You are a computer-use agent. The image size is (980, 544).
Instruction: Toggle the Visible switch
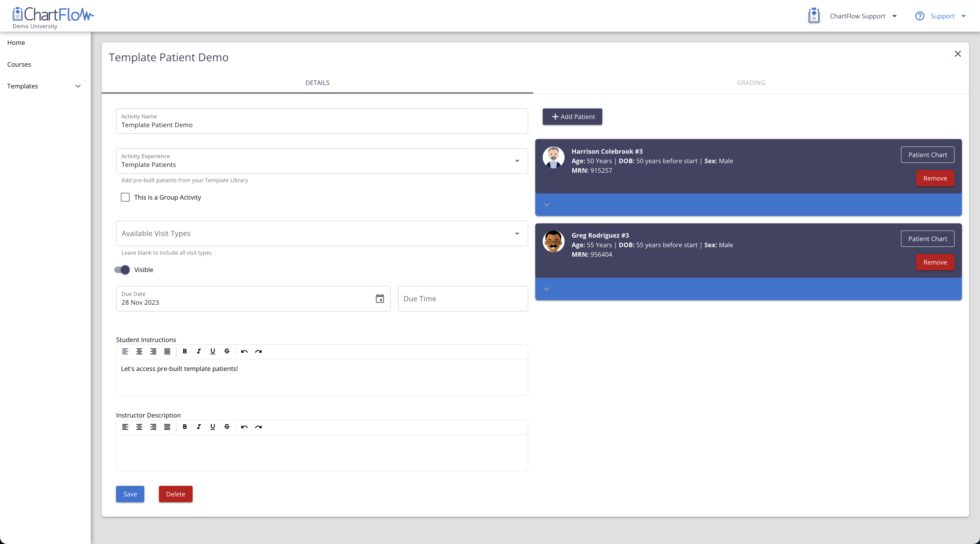point(122,270)
